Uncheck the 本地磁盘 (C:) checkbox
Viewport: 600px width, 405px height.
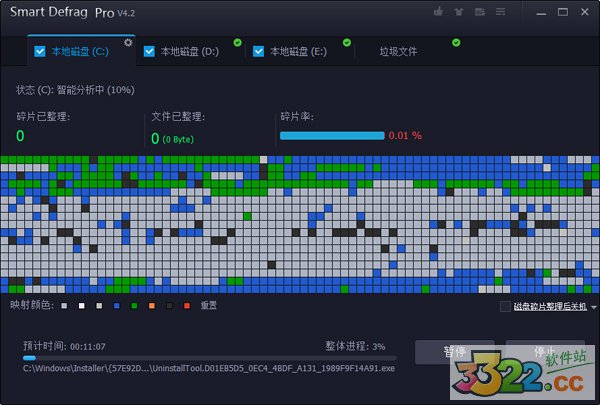(40, 51)
